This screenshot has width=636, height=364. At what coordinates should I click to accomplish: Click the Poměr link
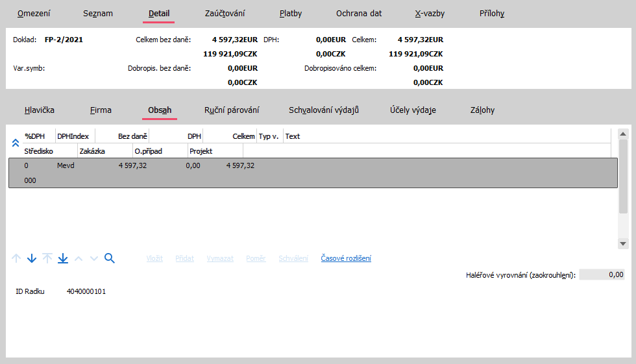click(x=256, y=258)
